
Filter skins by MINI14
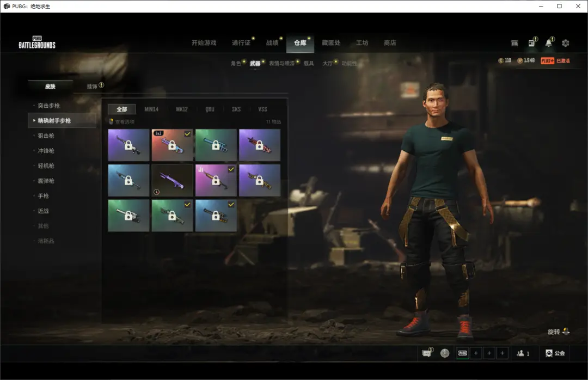point(151,109)
